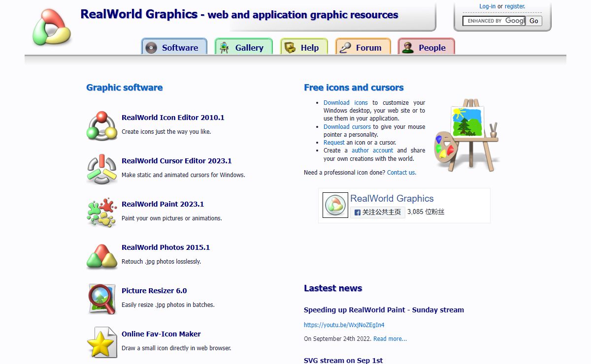The height and width of the screenshot is (364, 591).
Task: Click the Online Fav-Icon Maker star icon
Action: click(101, 342)
